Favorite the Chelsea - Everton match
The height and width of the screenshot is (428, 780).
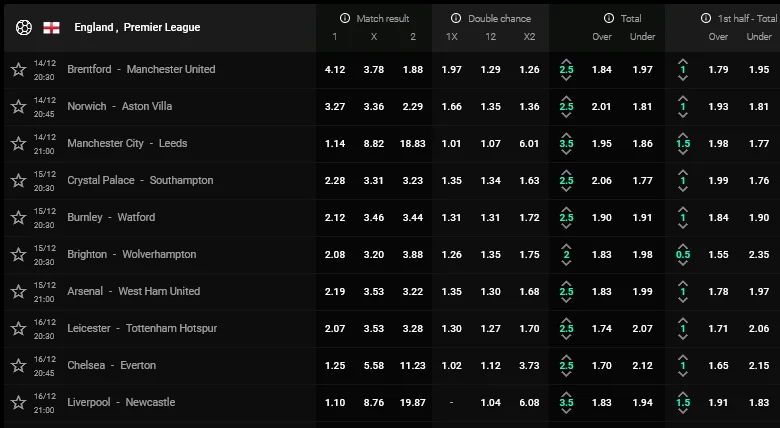18,366
